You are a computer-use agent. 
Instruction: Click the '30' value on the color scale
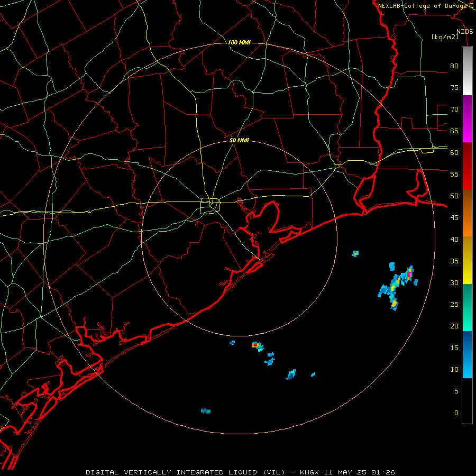click(x=454, y=282)
